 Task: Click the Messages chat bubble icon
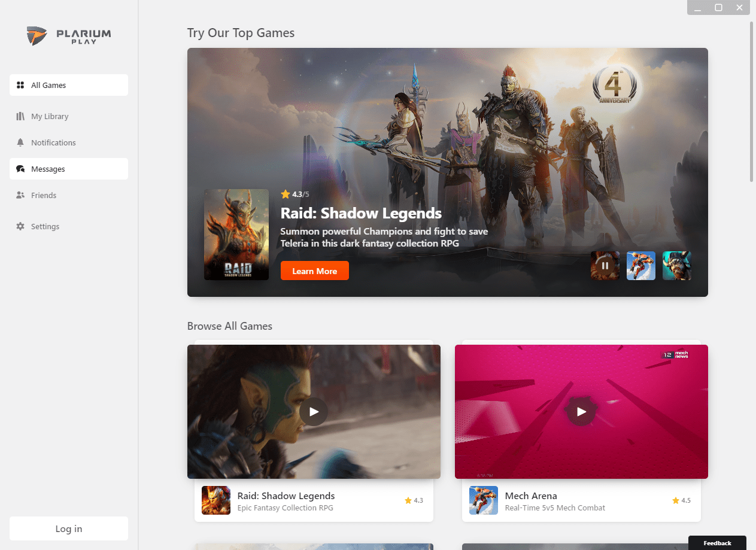click(x=20, y=169)
